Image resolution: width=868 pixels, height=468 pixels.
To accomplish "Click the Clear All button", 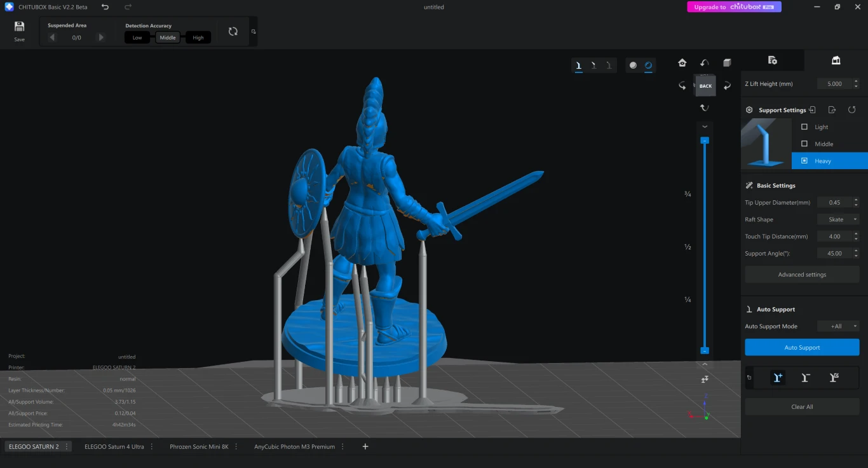I will pyautogui.click(x=802, y=406).
